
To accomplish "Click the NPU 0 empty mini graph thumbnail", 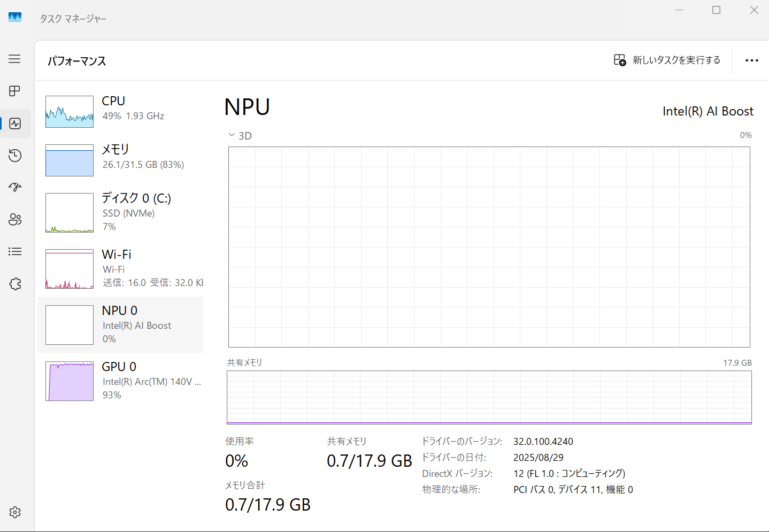I will (70, 325).
